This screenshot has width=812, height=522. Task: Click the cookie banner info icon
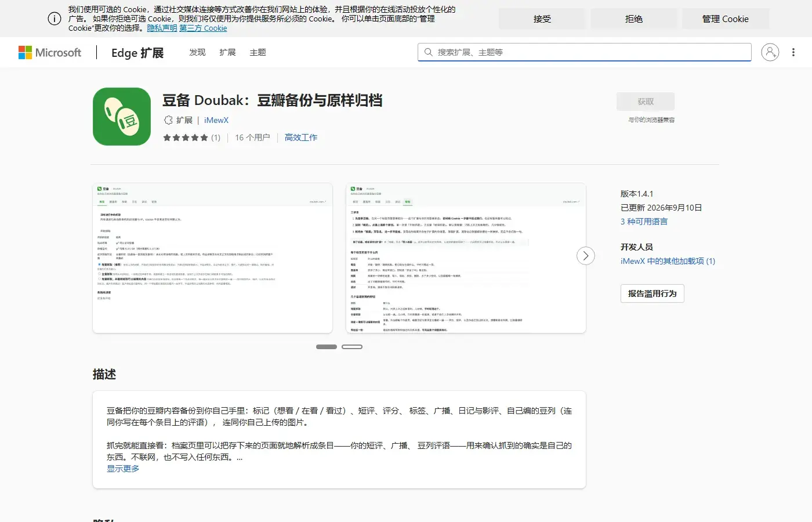tap(55, 19)
